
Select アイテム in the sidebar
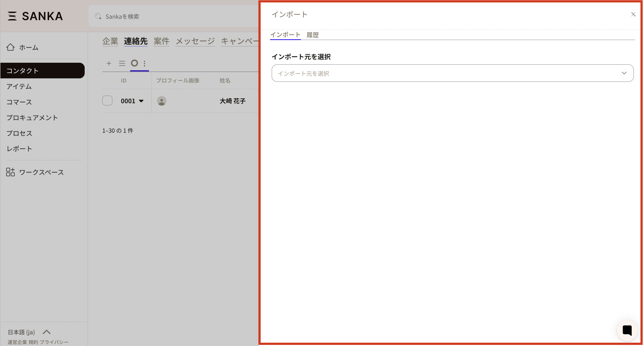19,86
